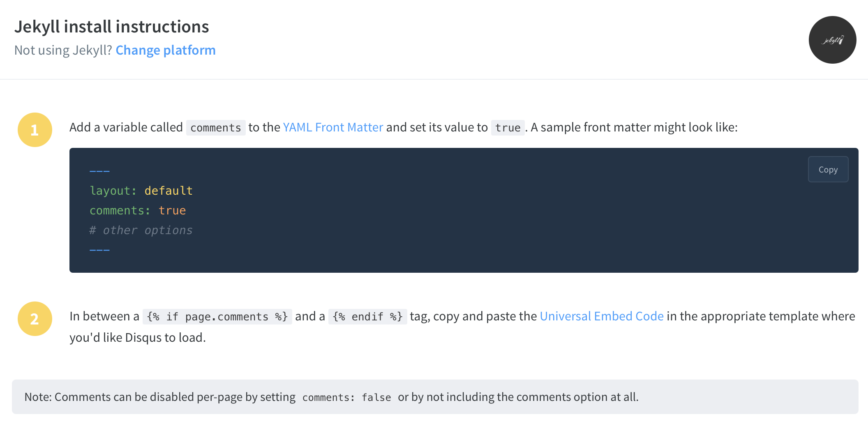Click the yellow step 1 badge
The height and width of the screenshot is (428, 868).
coord(35,129)
